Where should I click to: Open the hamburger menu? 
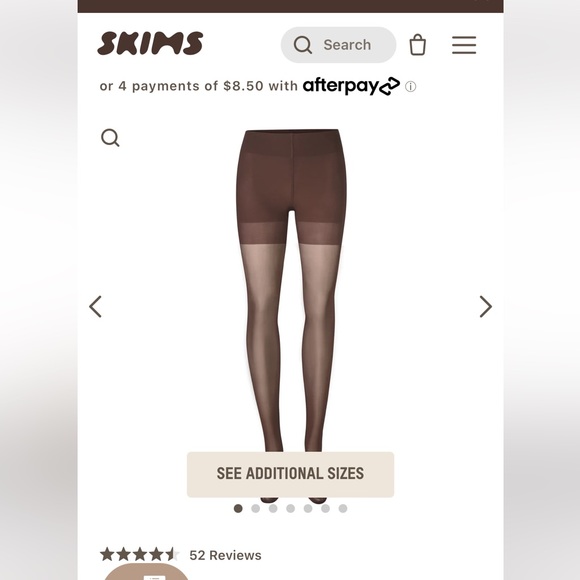pyautogui.click(x=464, y=45)
